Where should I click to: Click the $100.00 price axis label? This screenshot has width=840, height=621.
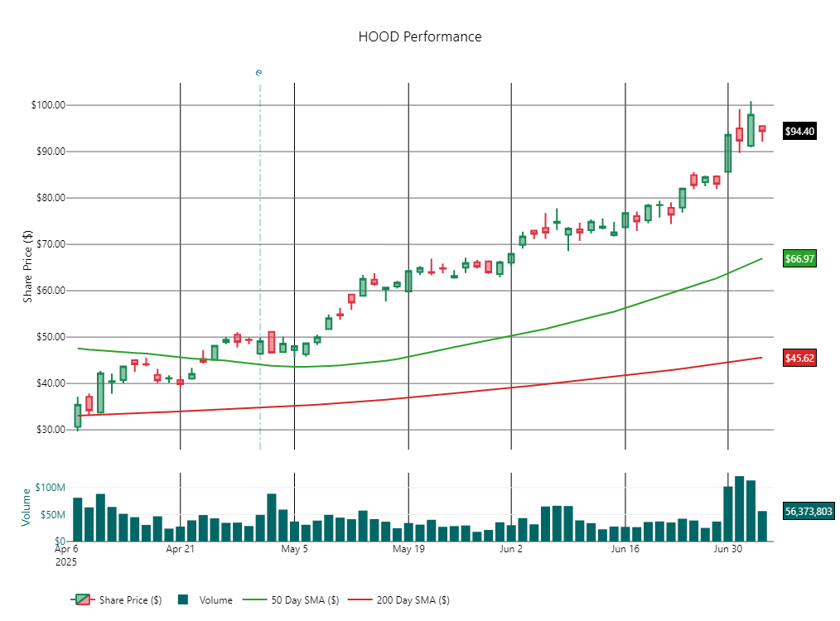[x=48, y=105]
